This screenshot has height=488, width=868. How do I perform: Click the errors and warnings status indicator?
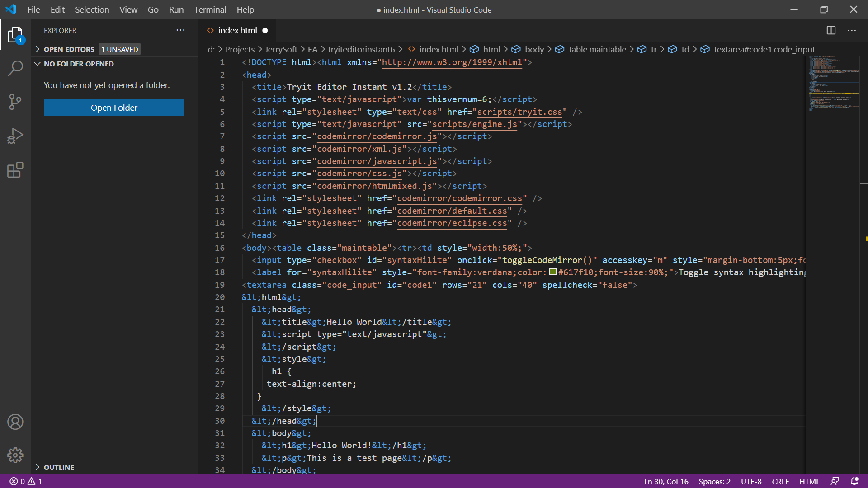(26, 481)
